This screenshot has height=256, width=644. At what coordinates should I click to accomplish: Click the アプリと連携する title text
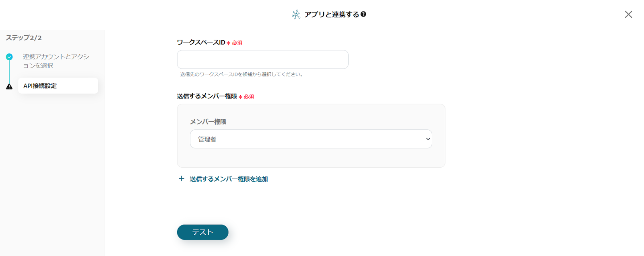[332, 14]
